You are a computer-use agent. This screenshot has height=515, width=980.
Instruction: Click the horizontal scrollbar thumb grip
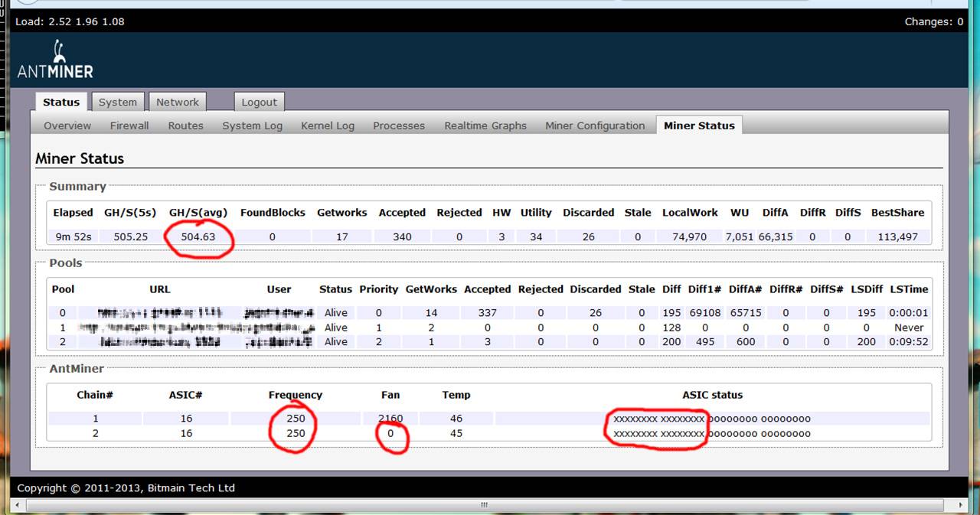coord(484,505)
